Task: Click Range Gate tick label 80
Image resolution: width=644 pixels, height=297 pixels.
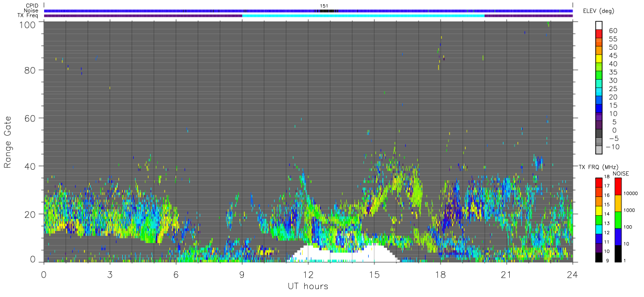Action: pyautogui.click(x=30, y=70)
